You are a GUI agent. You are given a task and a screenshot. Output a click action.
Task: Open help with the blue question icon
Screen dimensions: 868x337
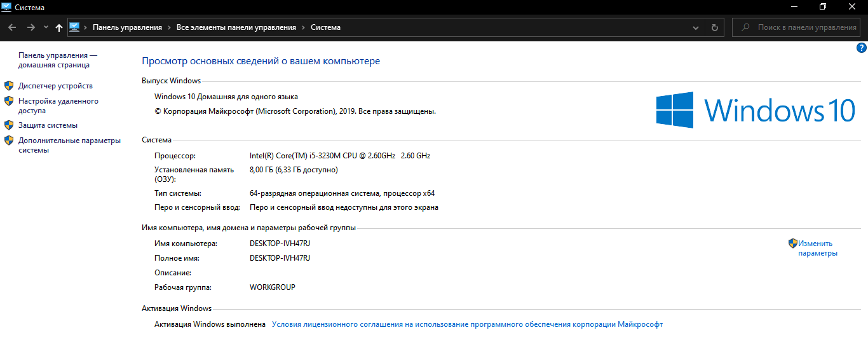pyautogui.click(x=862, y=48)
